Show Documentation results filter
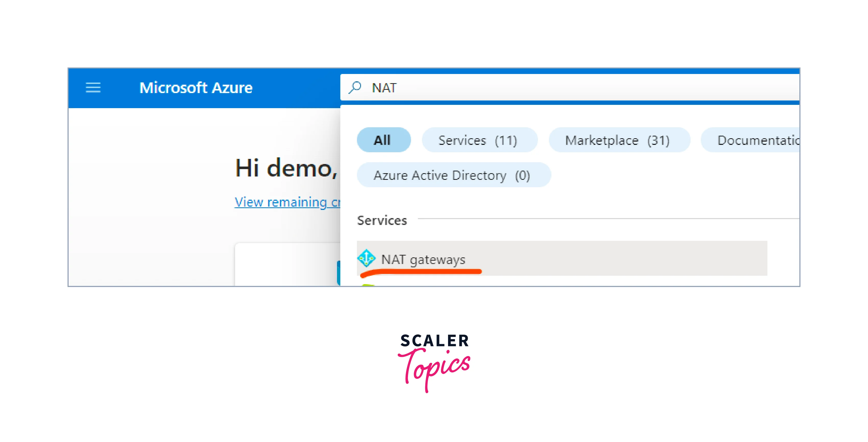 tap(750, 140)
